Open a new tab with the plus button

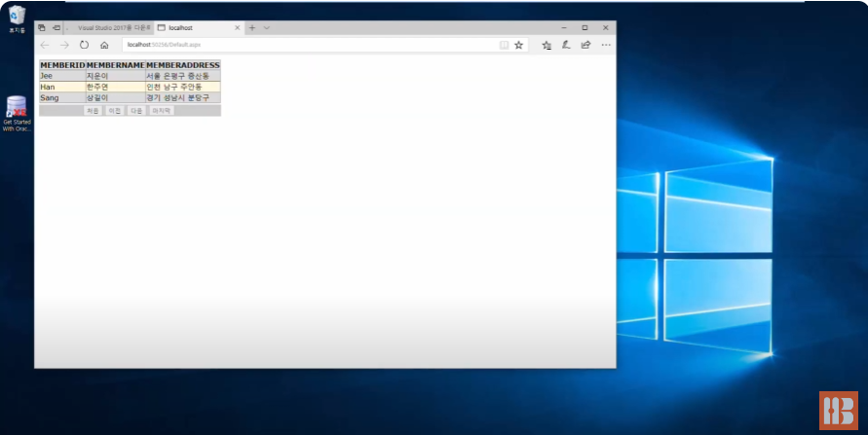click(x=252, y=27)
